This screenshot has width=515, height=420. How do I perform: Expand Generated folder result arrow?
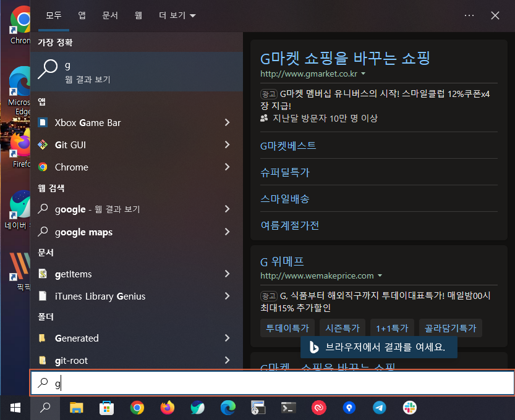(228, 338)
